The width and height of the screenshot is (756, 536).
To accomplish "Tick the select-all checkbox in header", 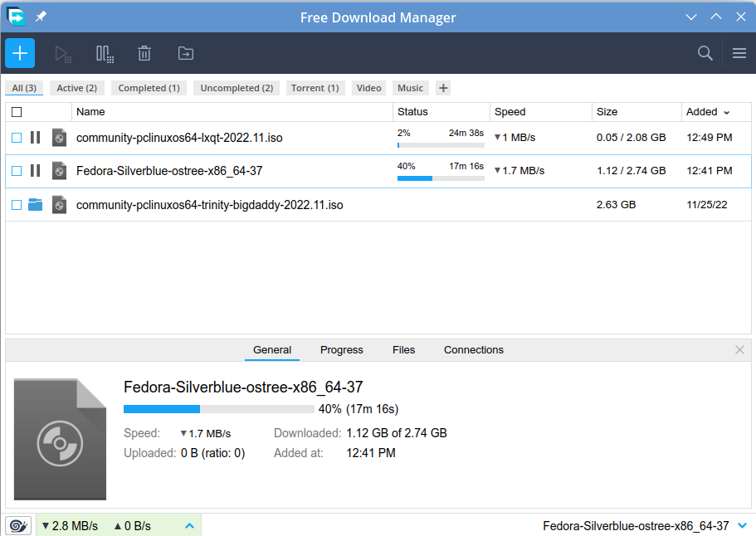I will [17, 112].
